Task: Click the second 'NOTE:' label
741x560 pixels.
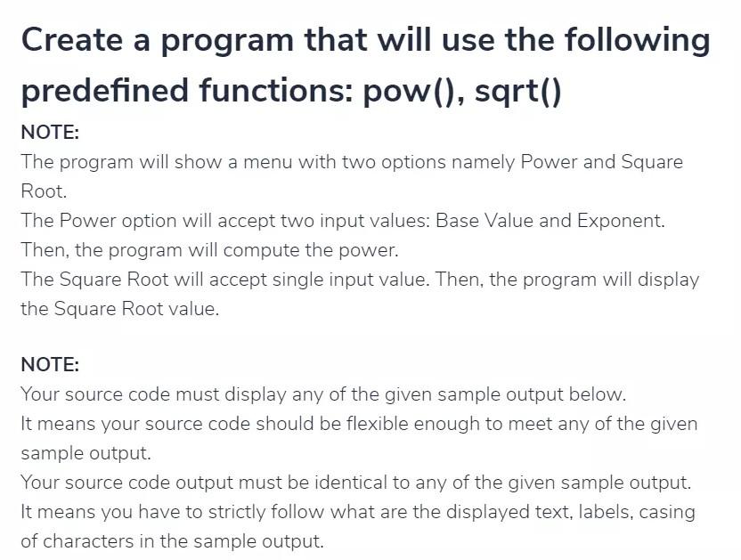Action: coord(50,364)
